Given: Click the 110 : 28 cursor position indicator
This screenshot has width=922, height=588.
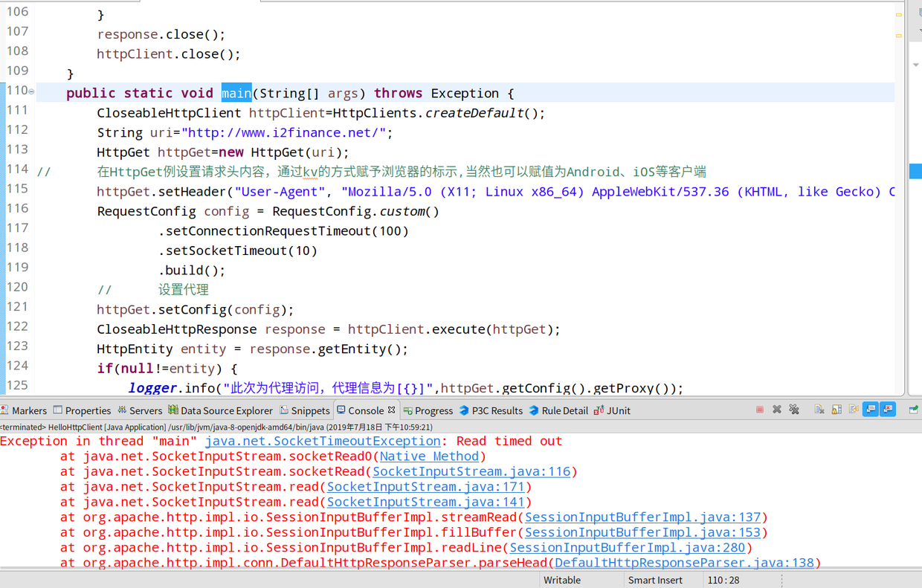Looking at the screenshot, I should point(723,580).
